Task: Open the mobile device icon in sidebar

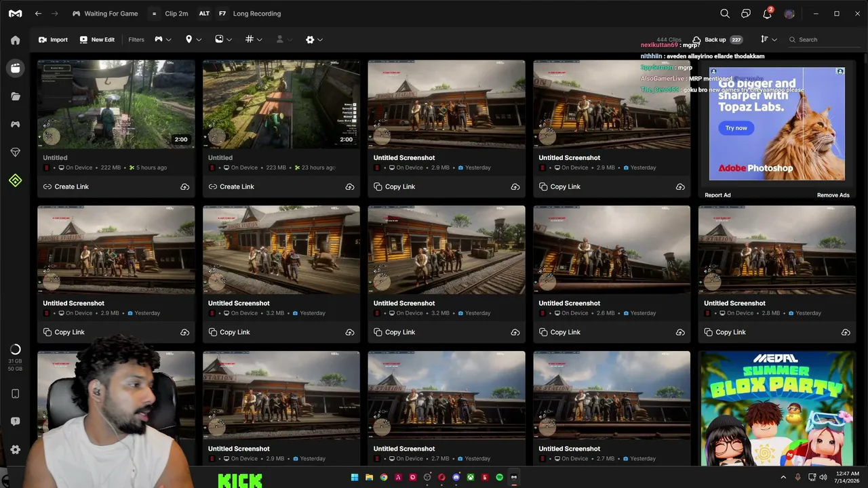Action: pos(15,394)
